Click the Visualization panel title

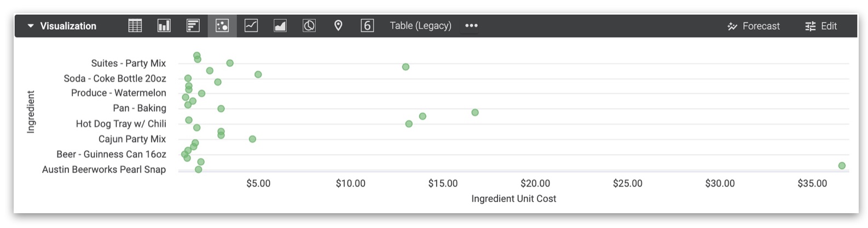tap(68, 26)
